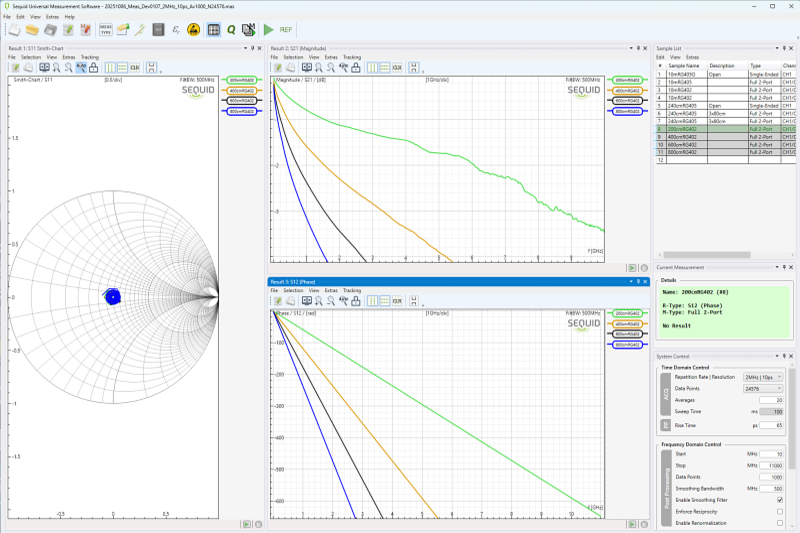
Task: Check the Enforce Reciprocity checkbox
Action: click(x=779, y=511)
